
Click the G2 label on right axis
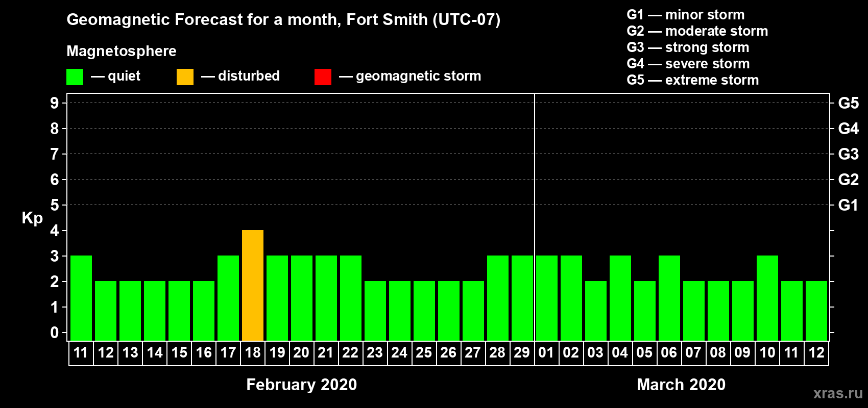pos(848,180)
